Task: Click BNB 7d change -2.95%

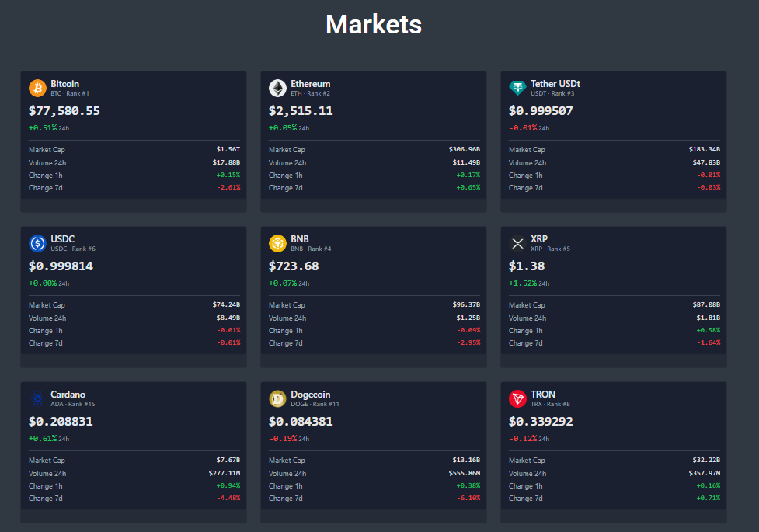Action: point(468,343)
